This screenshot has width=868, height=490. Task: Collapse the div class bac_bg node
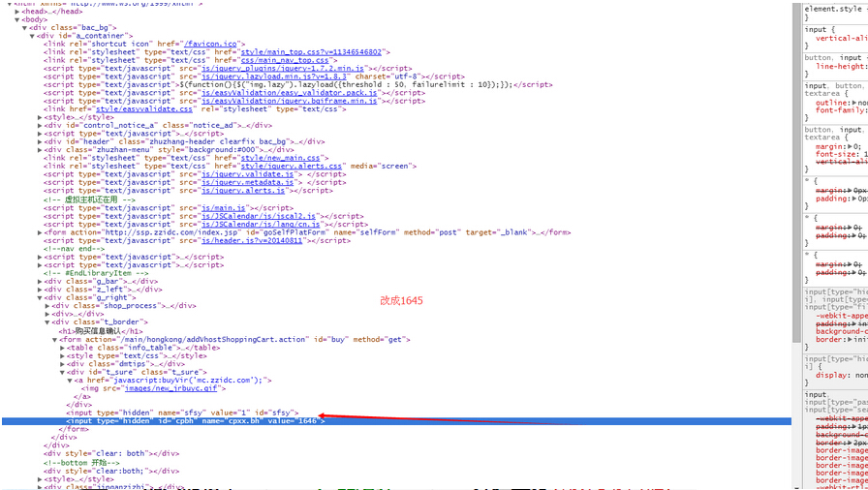pos(25,28)
